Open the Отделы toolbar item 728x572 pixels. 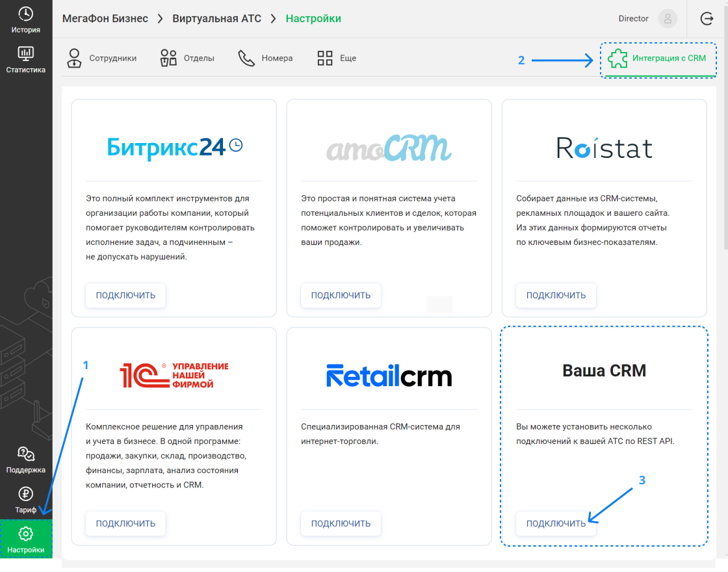pos(187,58)
